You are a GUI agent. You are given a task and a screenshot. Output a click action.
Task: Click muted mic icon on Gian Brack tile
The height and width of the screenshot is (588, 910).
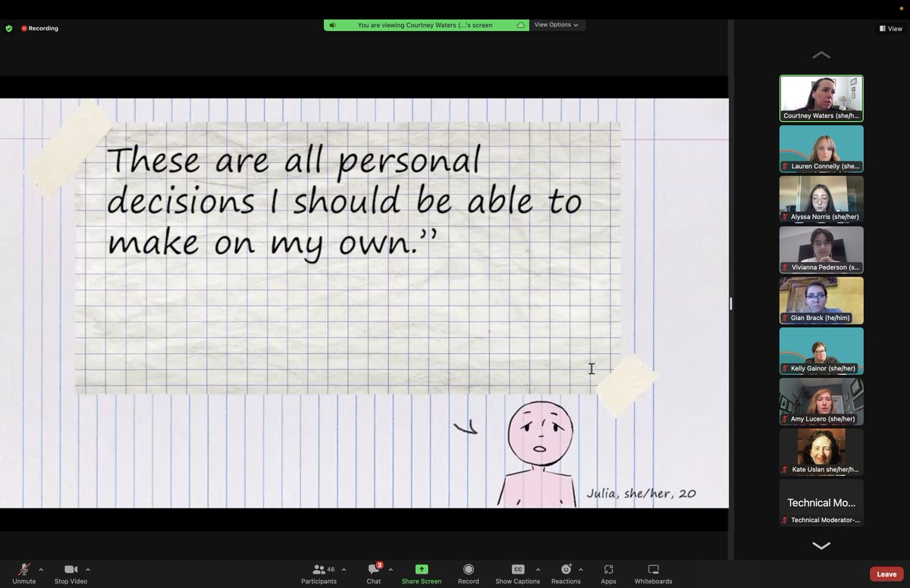pyautogui.click(x=786, y=318)
